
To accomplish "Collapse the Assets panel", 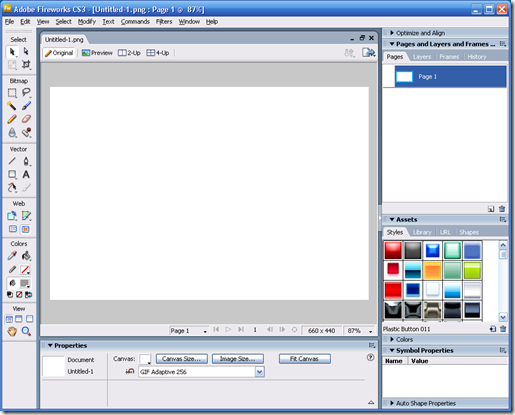I will (392, 219).
